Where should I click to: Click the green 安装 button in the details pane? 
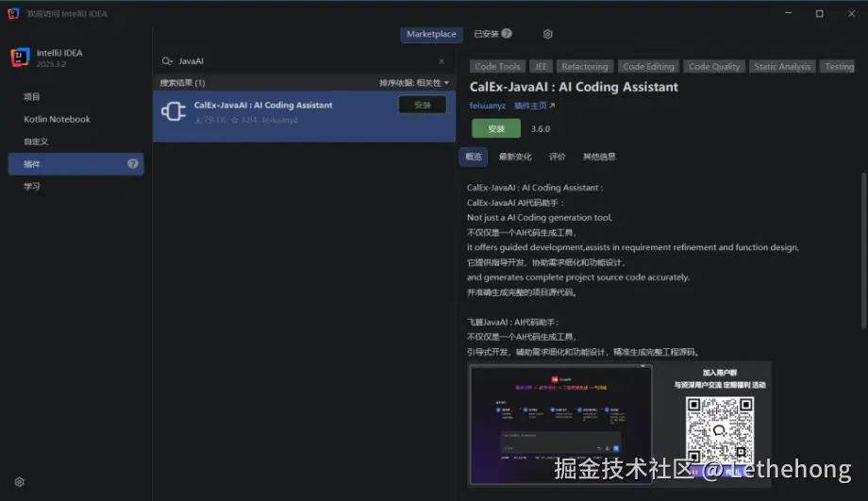(x=496, y=128)
